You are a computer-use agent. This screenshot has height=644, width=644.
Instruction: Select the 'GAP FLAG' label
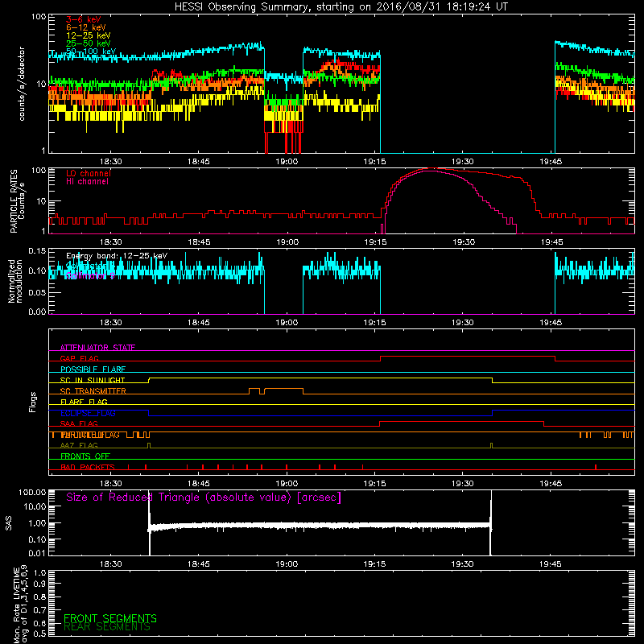click(79, 358)
